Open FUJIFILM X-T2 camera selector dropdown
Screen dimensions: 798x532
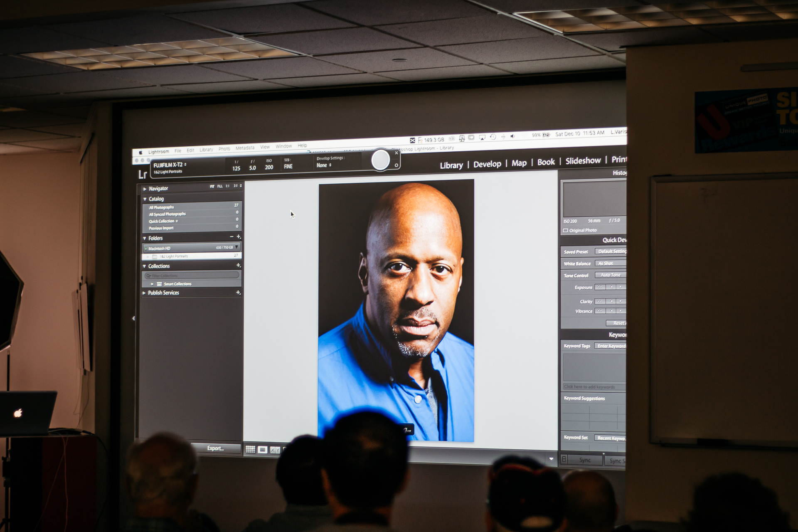coord(170,165)
